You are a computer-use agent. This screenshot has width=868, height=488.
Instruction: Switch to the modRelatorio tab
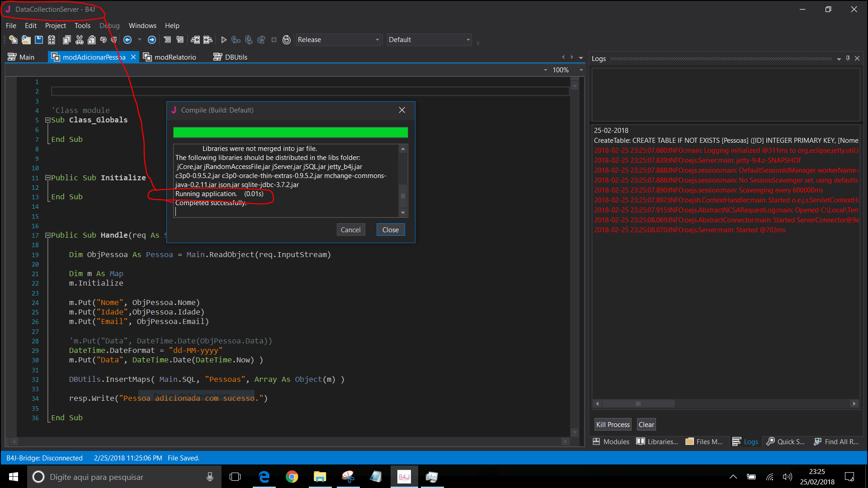tap(175, 57)
